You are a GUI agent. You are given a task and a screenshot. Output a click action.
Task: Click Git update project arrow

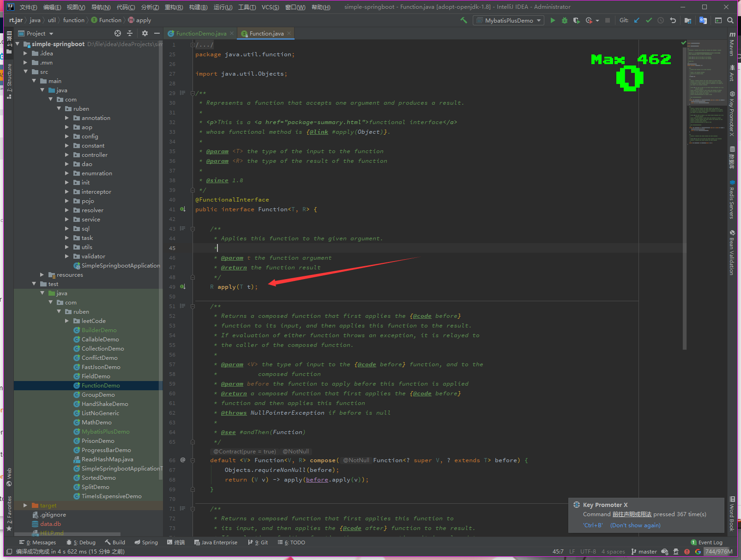[x=637, y=20]
